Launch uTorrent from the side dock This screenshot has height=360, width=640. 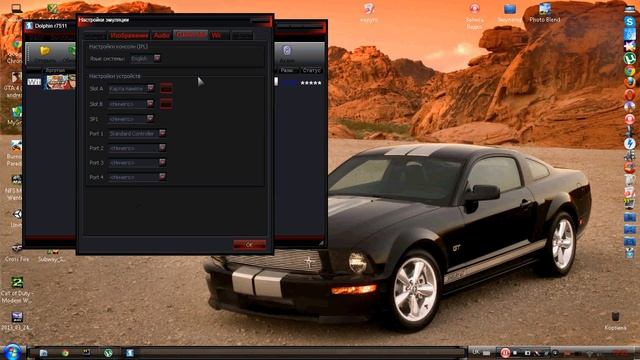pos(630,58)
